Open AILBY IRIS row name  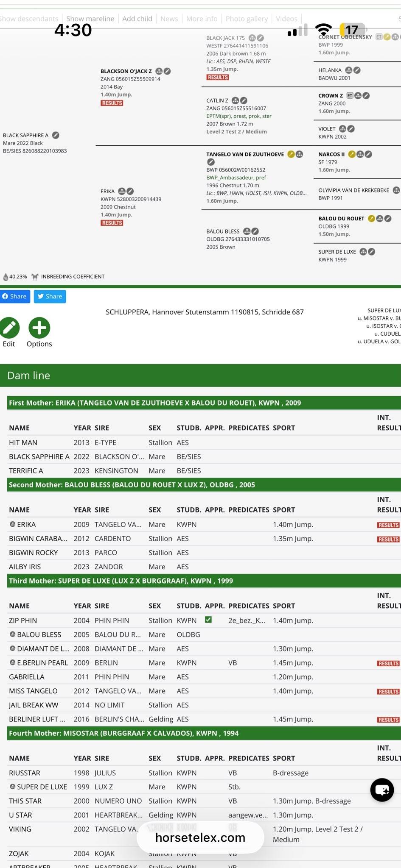(25, 567)
